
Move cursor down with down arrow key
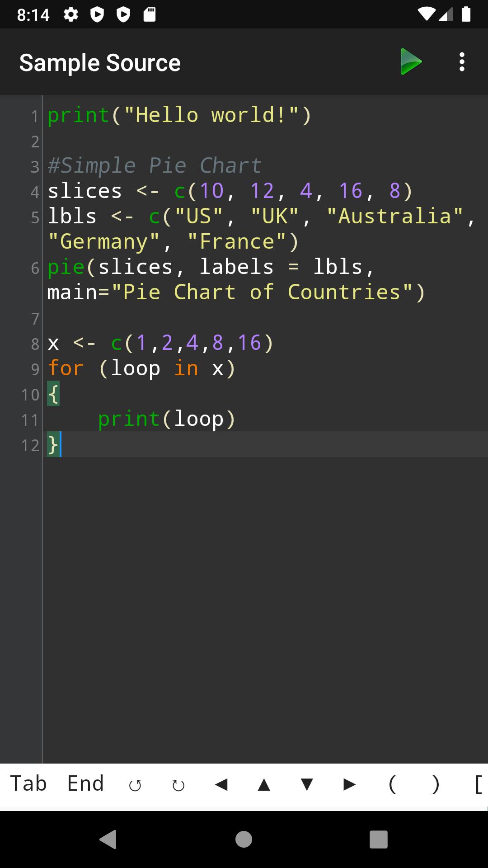coord(307,785)
